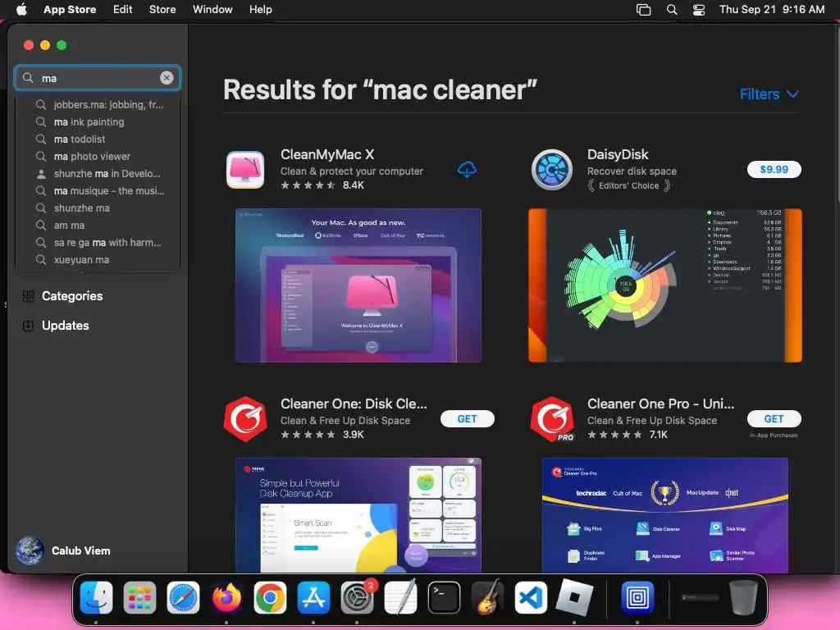Select suggestion 'shunzhe ma' search
The height and width of the screenshot is (630, 840).
pyautogui.click(x=98, y=208)
